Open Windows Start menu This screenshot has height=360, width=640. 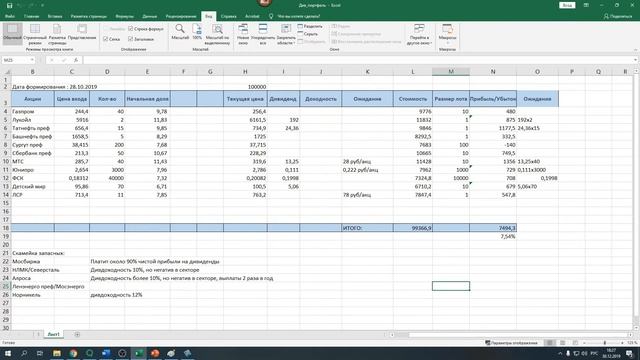click(x=8, y=353)
